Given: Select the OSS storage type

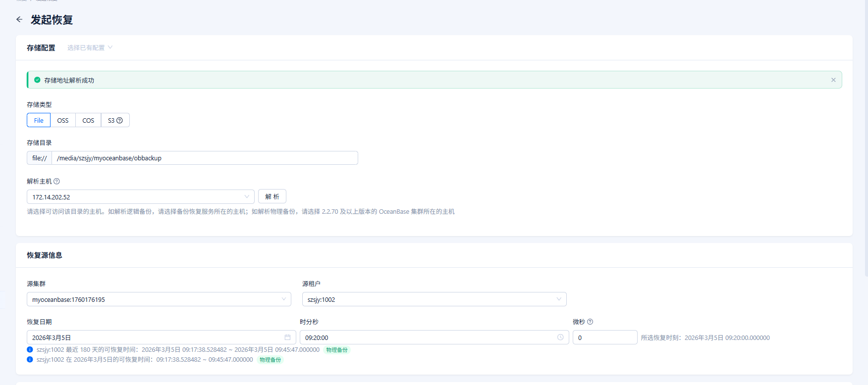Looking at the screenshot, I should (x=63, y=120).
